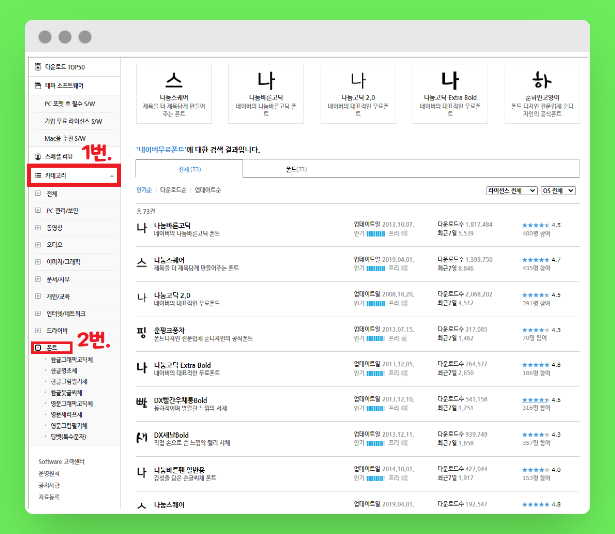Image resolution: width=615 pixels, height=534 pixels.
Task: Click the 나눔스퀘어 list row 스 icon
Action: [x=142, y=263]
